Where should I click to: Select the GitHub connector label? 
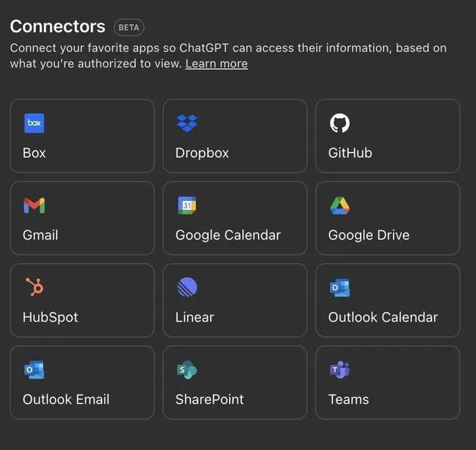pyautogui.click(x=350, y=153)
